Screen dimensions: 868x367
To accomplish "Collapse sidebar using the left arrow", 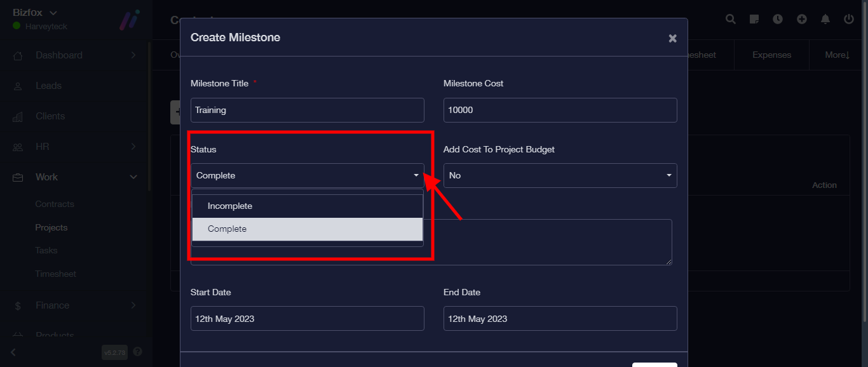I will point(13,352).
